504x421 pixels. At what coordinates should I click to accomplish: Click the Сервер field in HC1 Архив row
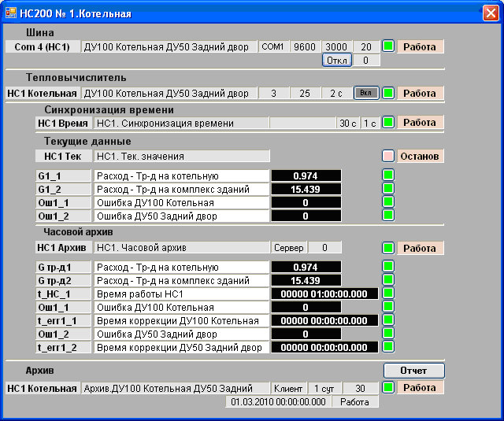coord(289,248)
